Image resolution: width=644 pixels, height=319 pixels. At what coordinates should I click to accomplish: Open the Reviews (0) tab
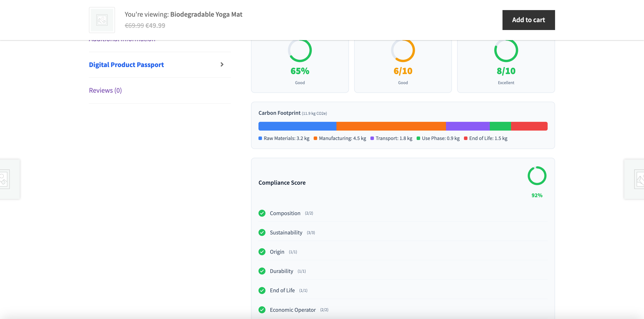105,90
